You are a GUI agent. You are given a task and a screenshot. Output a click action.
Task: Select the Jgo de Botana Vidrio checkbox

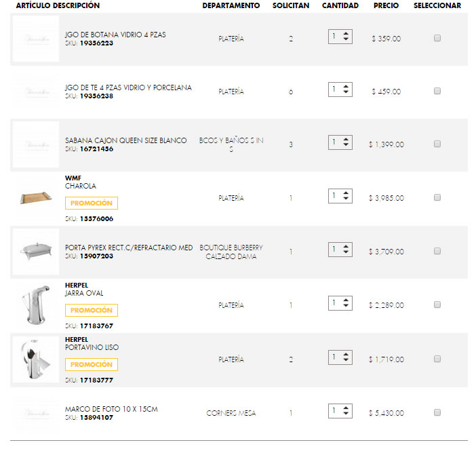coord(437,38)
